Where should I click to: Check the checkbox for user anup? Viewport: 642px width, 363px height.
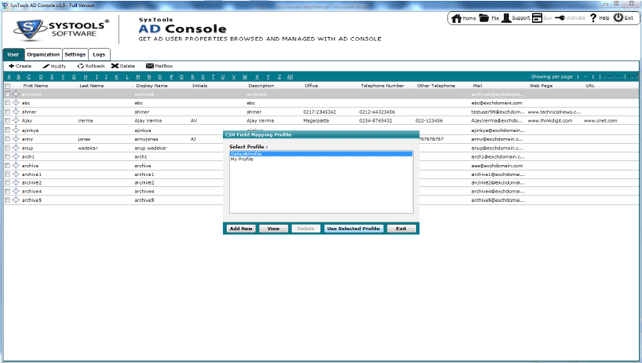pos(7,148)
